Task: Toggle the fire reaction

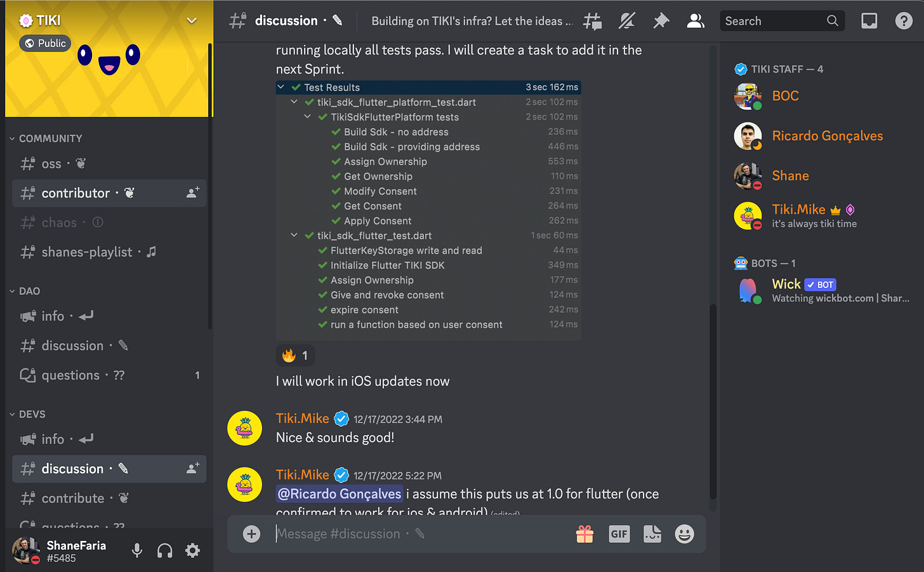Action: click(295, 356)
